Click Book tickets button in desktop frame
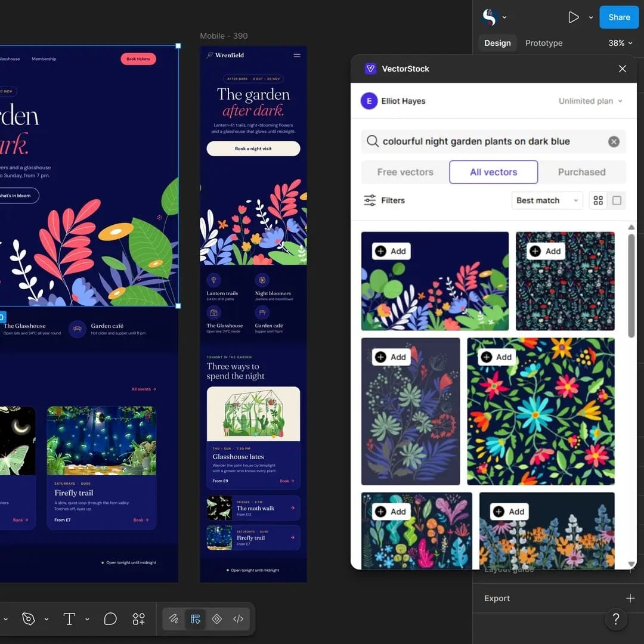Viewport: 644px width, 644px height. pyautogui.click(x=138, y=58)
